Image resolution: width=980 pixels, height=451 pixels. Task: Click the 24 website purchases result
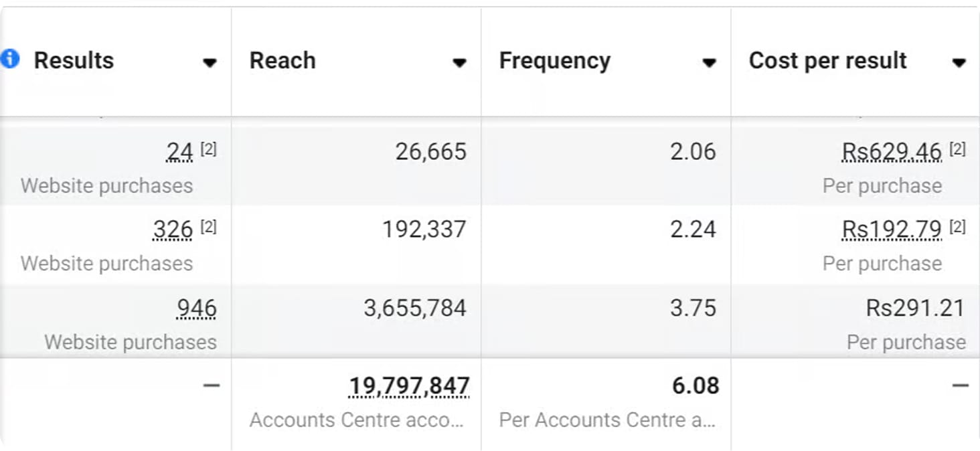[179, 153]
